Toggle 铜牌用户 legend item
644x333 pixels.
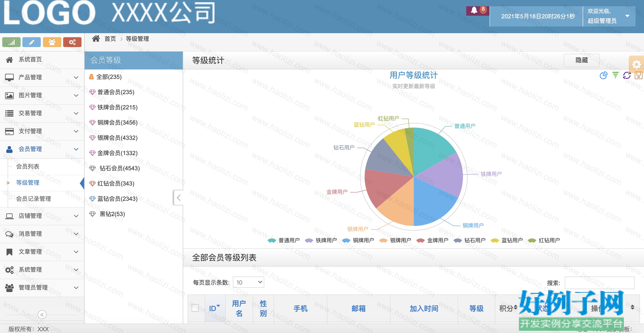(x=358, y=240)
